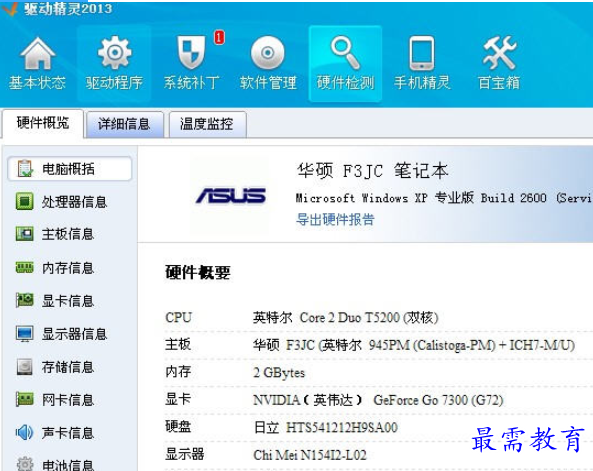The image size is (593, 471).
Task: Click the 显示器信息 monitor icon
Action: point(25,334)
